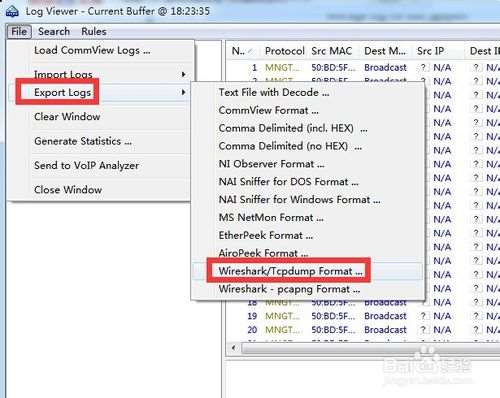Export in NI Observer Format

point(272,164)
